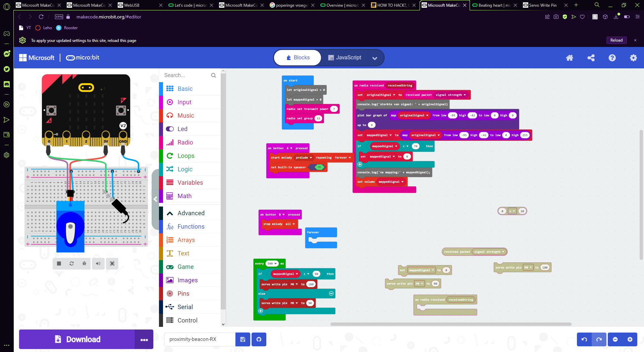
Task: Open GitHub sync next to project name
Action: click(259, 339)
